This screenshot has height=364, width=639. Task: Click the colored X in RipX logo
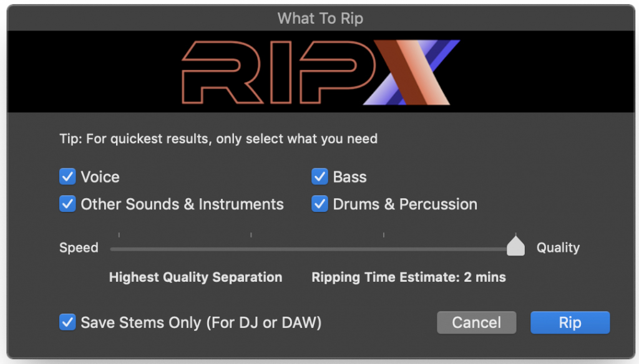(412, 72)
